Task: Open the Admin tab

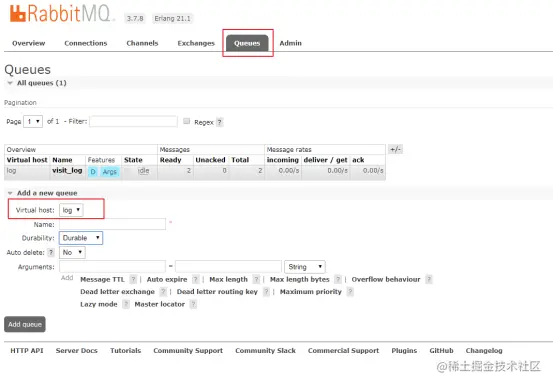Action: 291,43
